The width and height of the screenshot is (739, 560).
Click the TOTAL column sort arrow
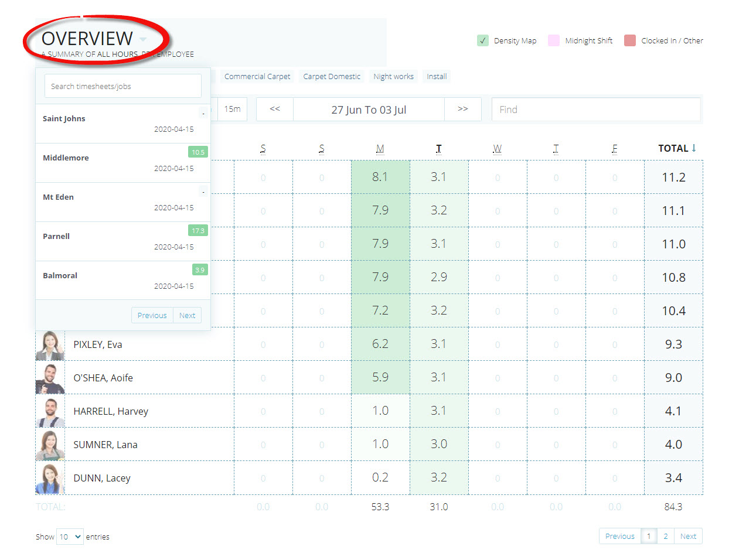(694, 148)
